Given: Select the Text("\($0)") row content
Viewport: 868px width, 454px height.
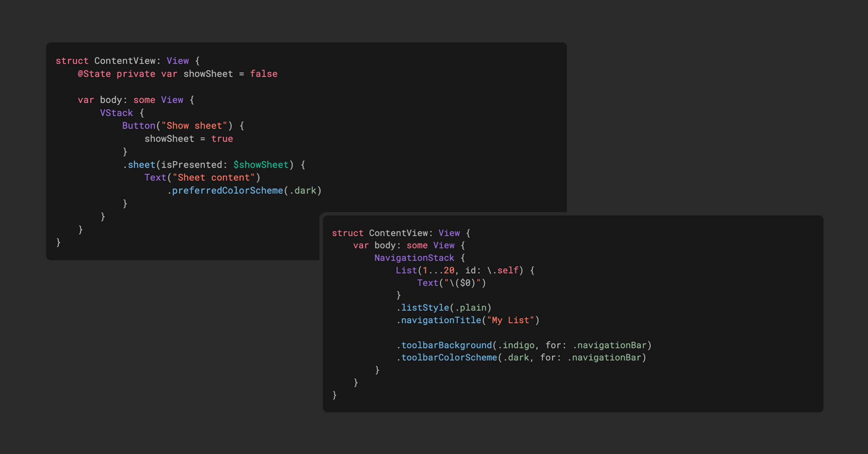Looking at the screenshot, I should click(451, 283).
